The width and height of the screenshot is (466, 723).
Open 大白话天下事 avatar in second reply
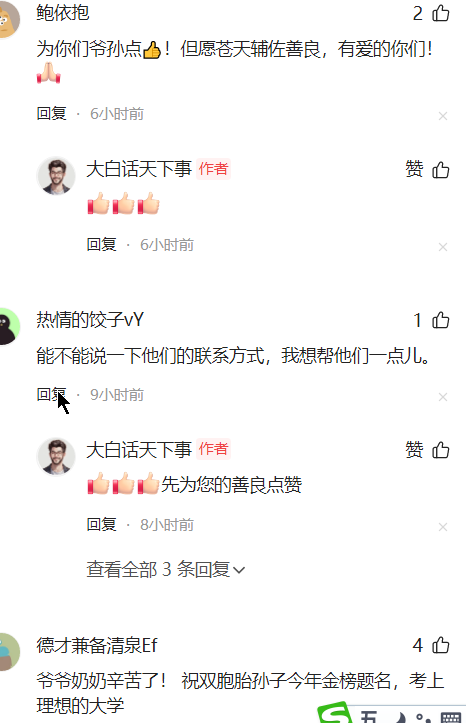click(x=56, y=456)
